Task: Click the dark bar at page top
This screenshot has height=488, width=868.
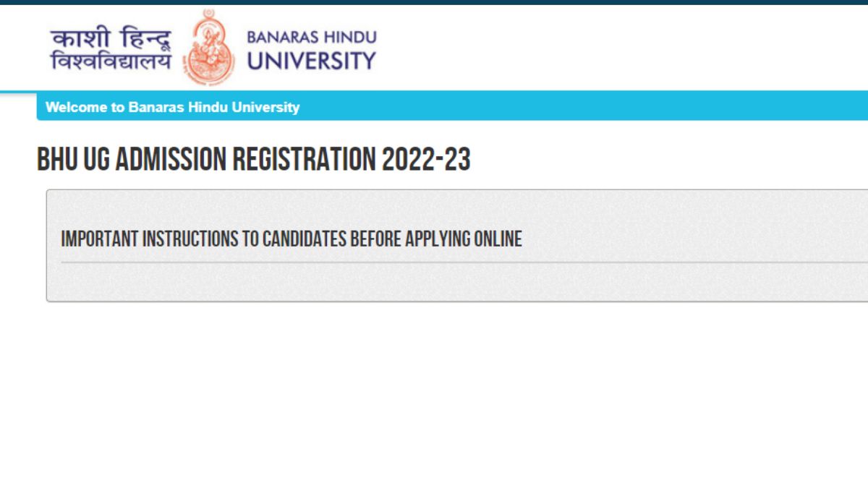Action: (434, 2)
